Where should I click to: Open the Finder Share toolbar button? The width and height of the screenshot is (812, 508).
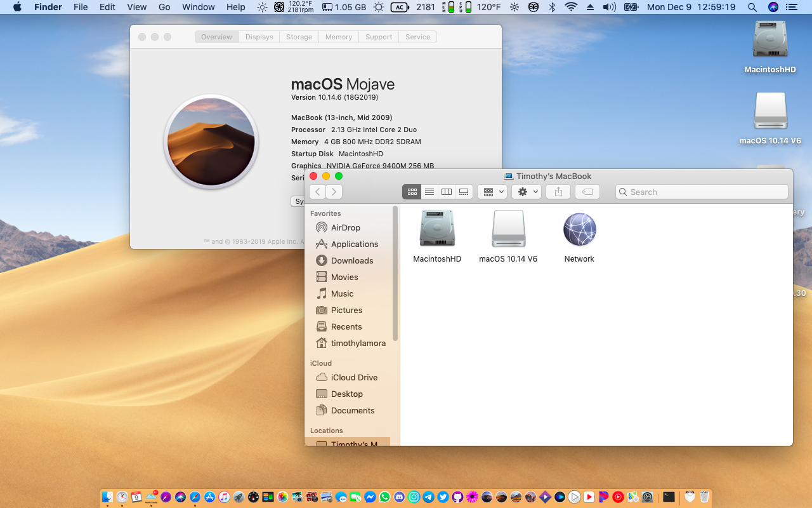tap(558, 192)
